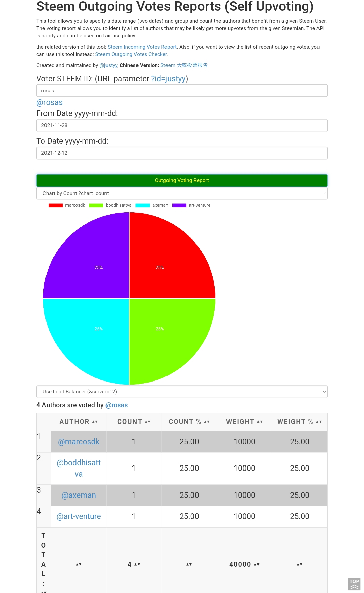
Task: Toggle axeman legend item in chart
Action: [x=152, y=205]
